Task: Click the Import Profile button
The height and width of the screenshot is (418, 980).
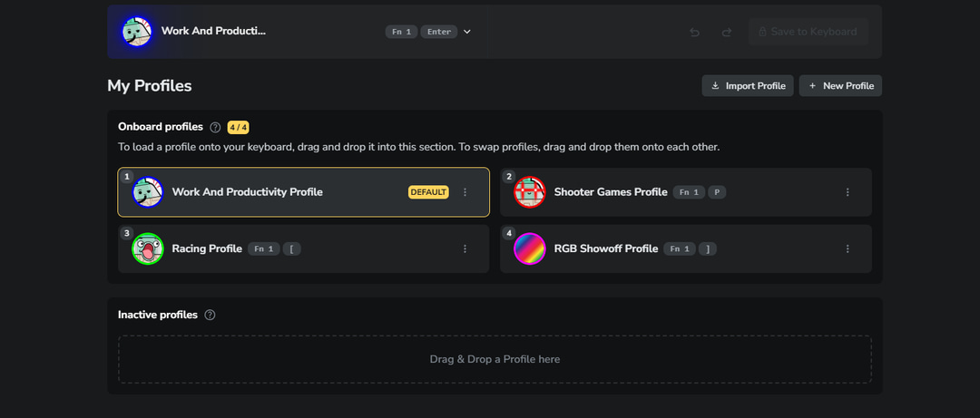Action: (748, 85)
